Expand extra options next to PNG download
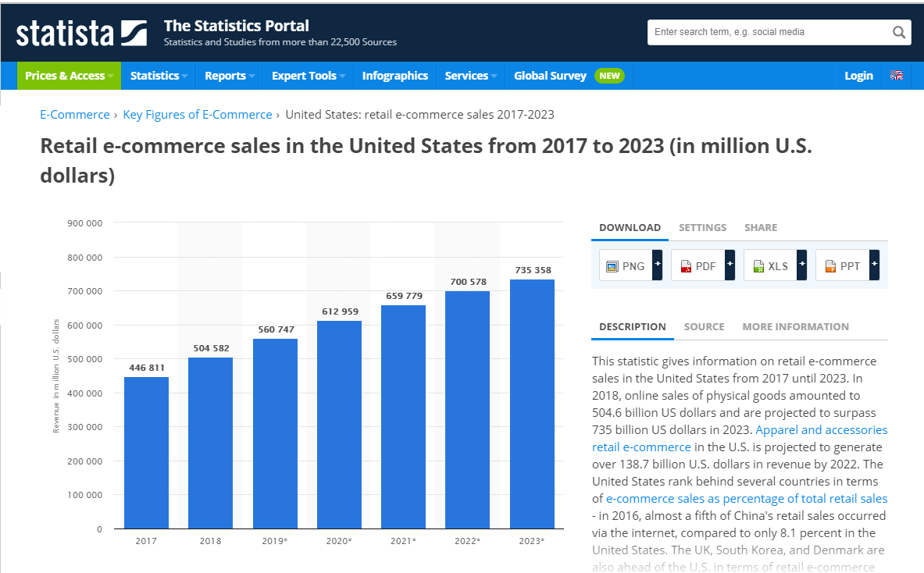 click(657, 265)
